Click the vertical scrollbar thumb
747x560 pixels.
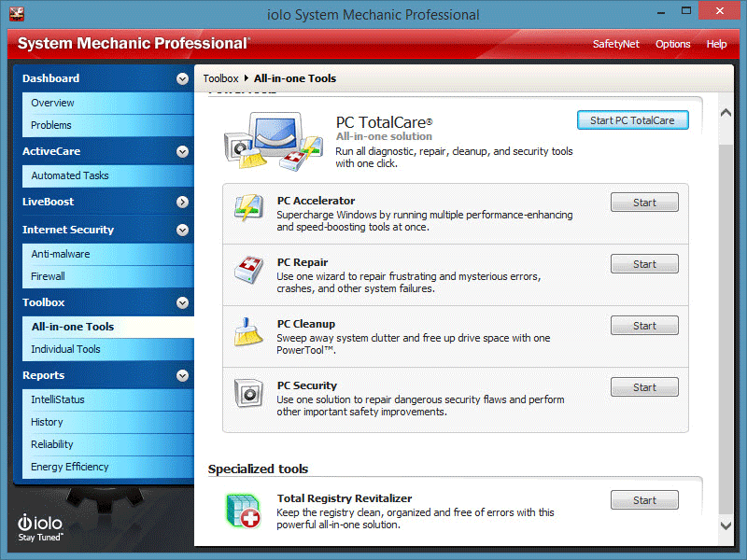coord(726,329)
